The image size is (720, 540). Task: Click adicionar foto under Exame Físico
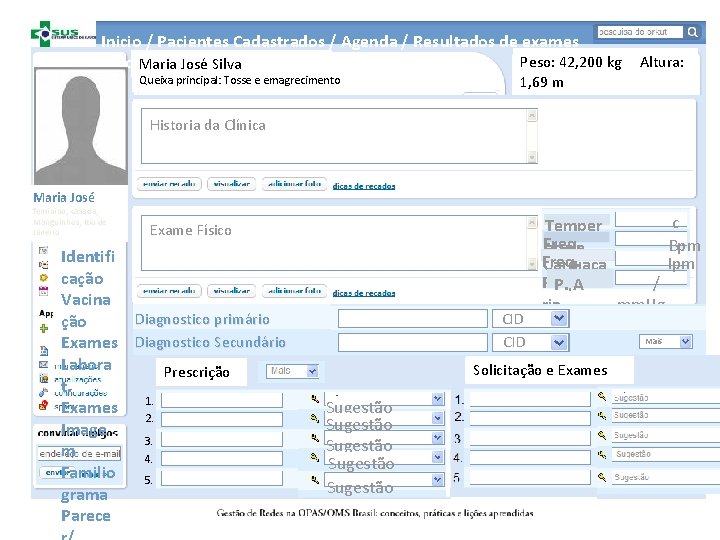[294, 291]
